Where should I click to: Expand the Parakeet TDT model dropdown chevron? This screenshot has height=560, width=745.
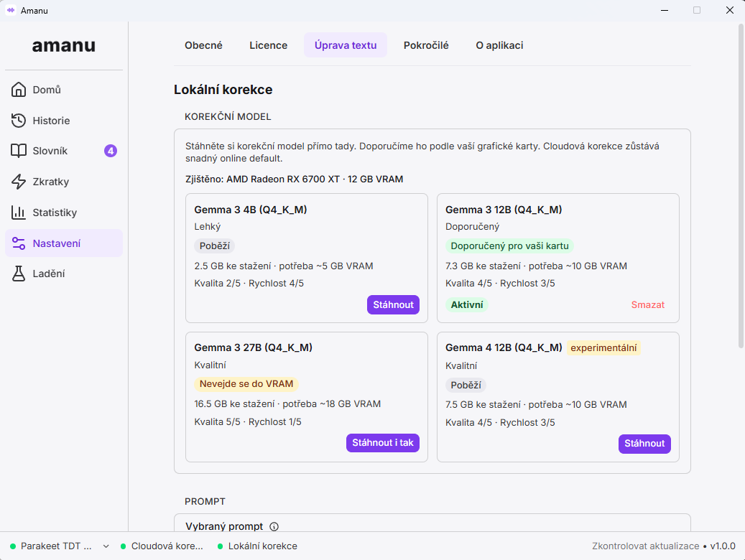pyautogui.click(x=106, y=546)
